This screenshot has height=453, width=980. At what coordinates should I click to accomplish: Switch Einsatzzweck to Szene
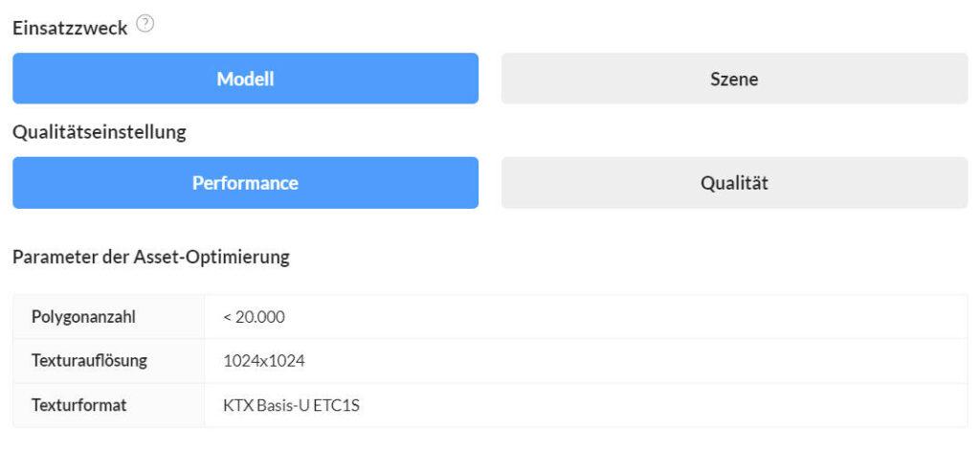point(734,79)
